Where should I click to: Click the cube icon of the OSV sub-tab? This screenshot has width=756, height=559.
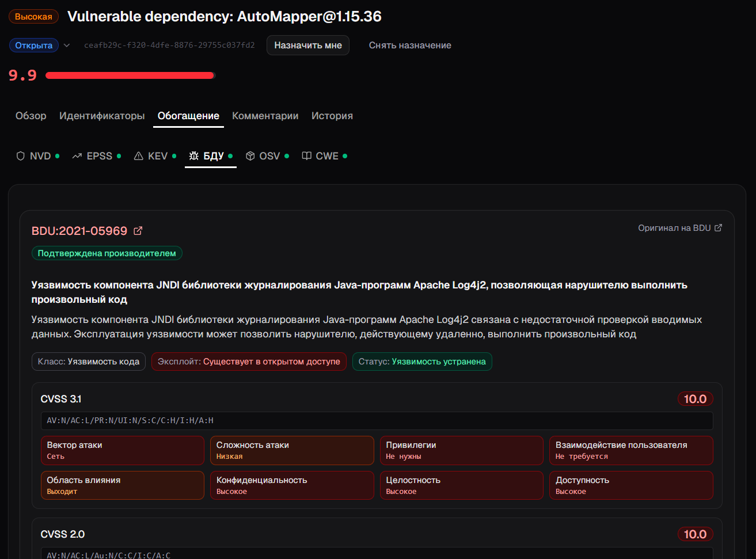tap(250, 156)
